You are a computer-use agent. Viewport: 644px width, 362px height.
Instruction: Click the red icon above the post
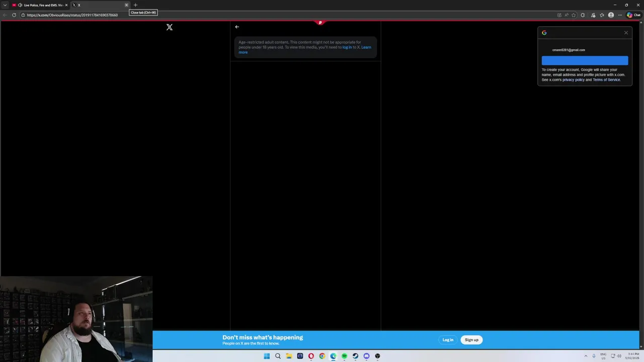(320, 23)
